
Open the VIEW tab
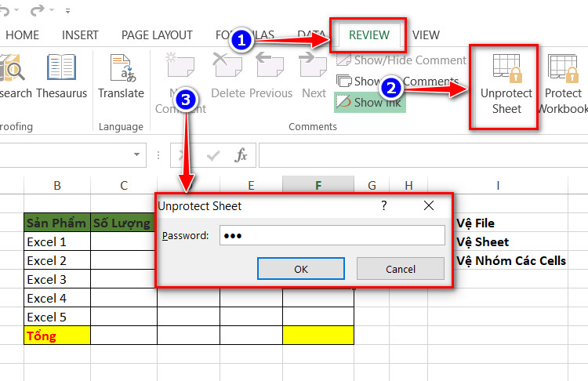(426, 34)
